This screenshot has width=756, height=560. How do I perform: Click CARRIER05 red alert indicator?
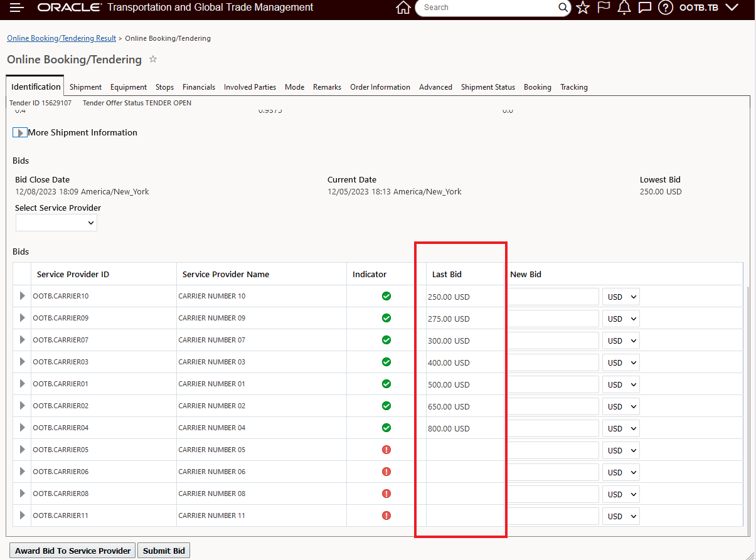(386, 450)
